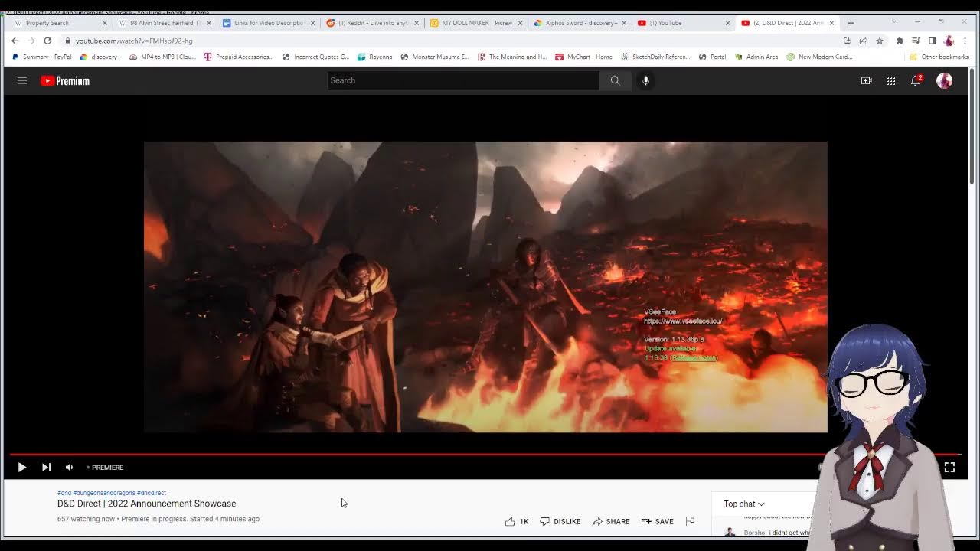Screen dimensions: 980x551
Task: Open Chrome side panel icon
Action: click(x=932, y=41)
